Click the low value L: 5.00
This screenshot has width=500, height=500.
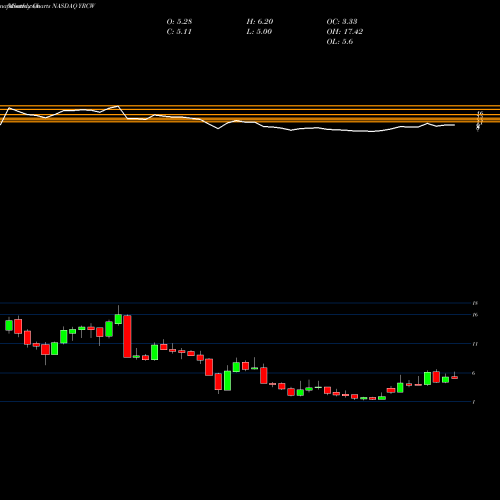click(259, 32)
